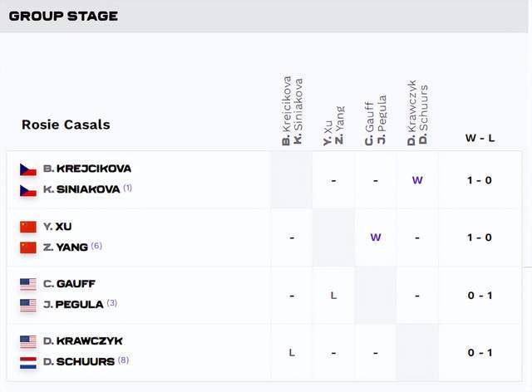Click China flag next to Y. Xu

[28, 227]
